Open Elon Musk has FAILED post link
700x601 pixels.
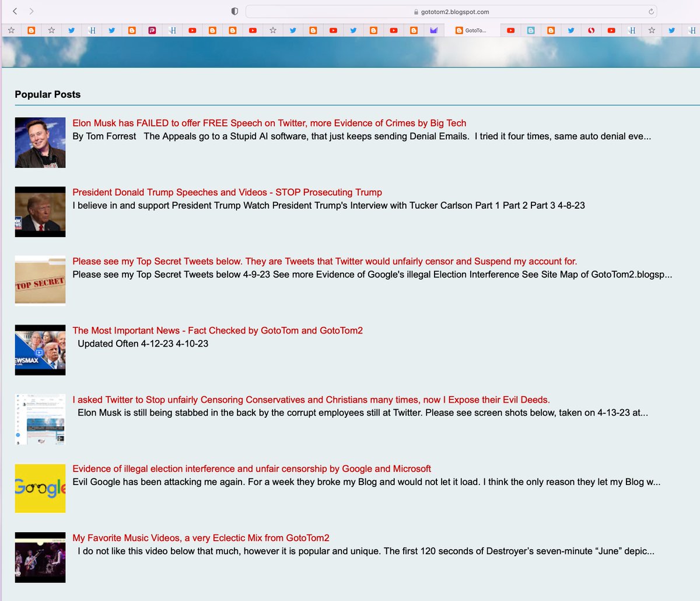[x=269, y=123]
